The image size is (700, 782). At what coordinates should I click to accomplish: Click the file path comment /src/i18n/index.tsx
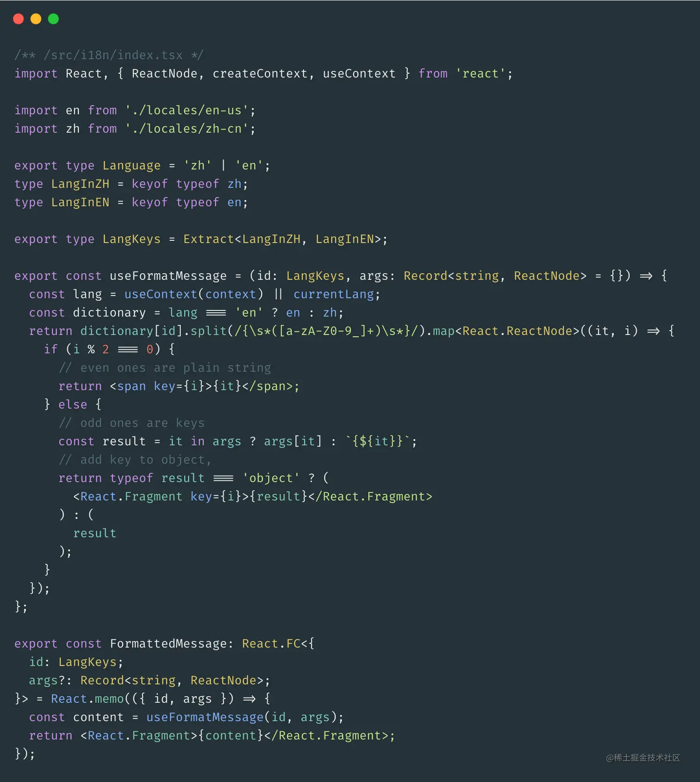[109, 55]
